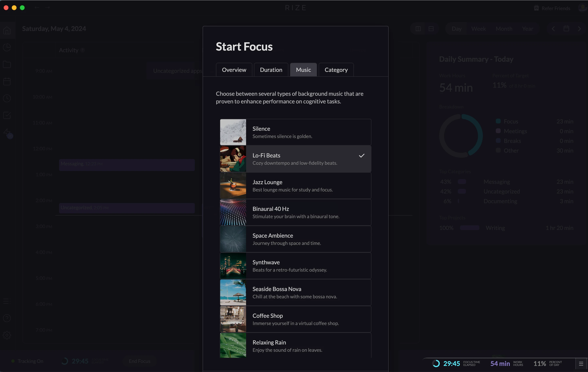Click the focus time progress ring

(x=436, y=364)
